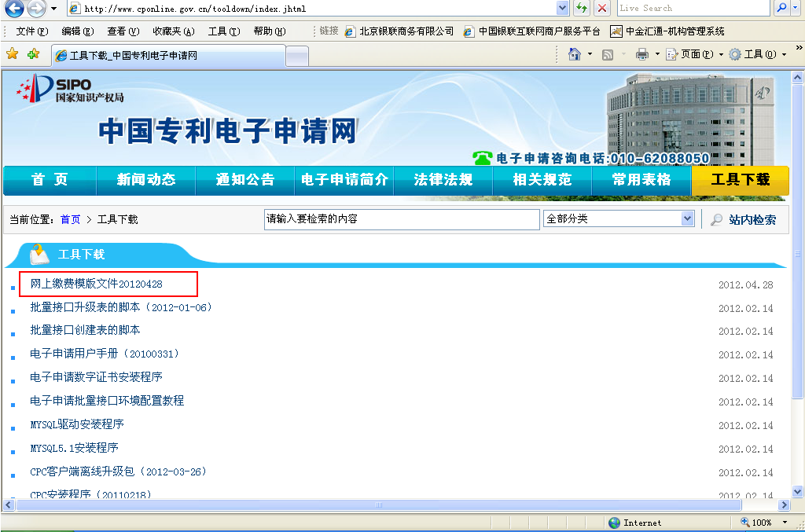
Task: Click the Add to Favorites icon
Action: coord(33,54)
